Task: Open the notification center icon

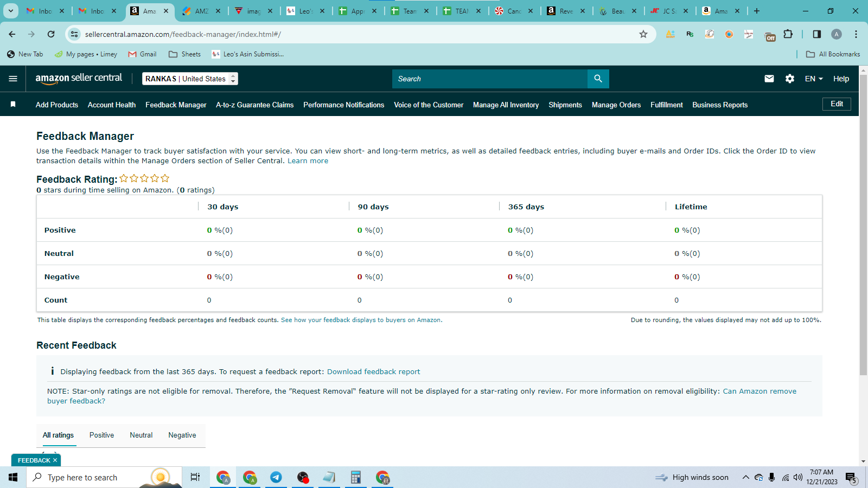Action: pyautogui.click(x=851, y=478)
